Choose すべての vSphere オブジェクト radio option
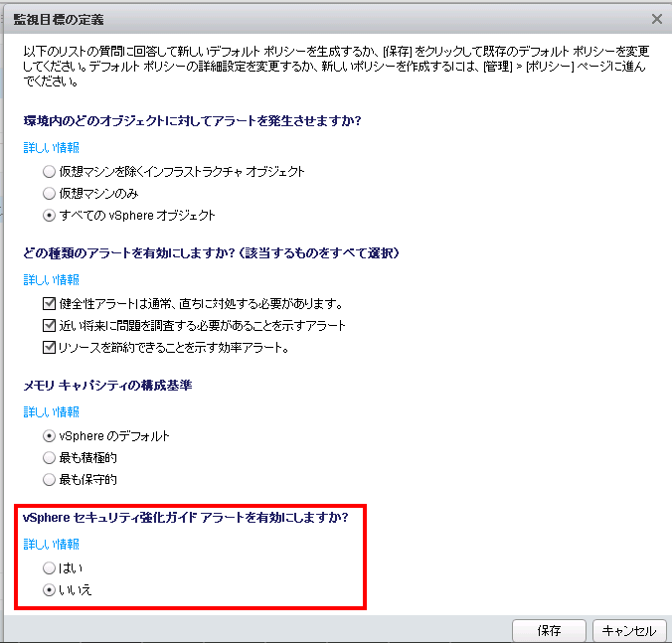672x643 pixels. tap(50, 216)
